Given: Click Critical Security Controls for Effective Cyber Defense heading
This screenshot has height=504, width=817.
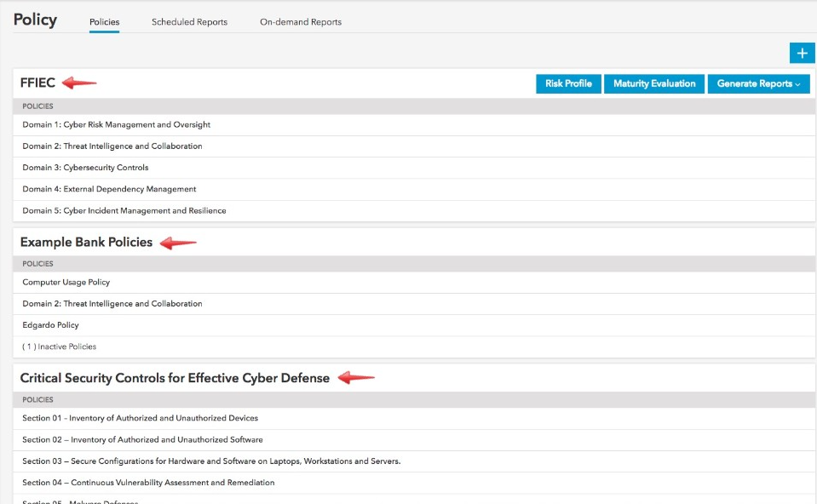Looking at the screenshot, I should [x=175, y=378].
